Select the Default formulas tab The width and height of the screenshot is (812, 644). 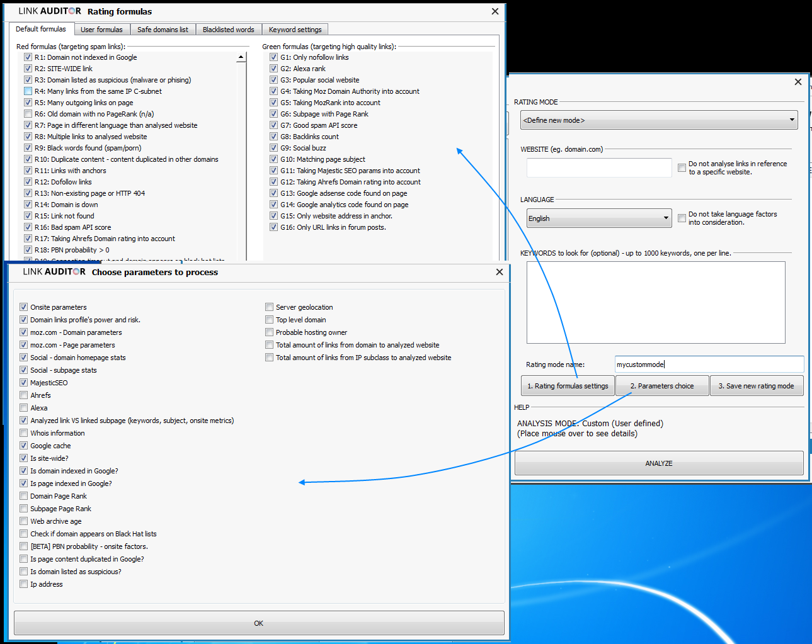click(41, 29)
